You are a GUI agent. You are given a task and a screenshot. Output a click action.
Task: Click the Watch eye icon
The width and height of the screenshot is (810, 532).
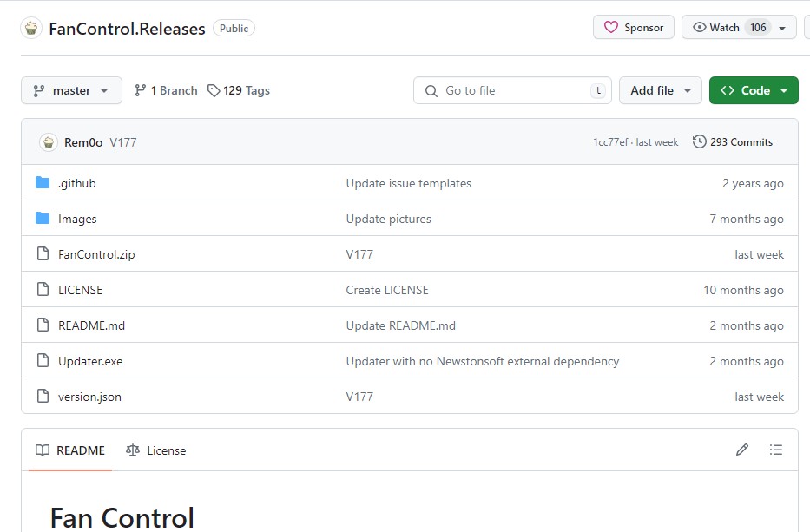click(x=700, y=27)
